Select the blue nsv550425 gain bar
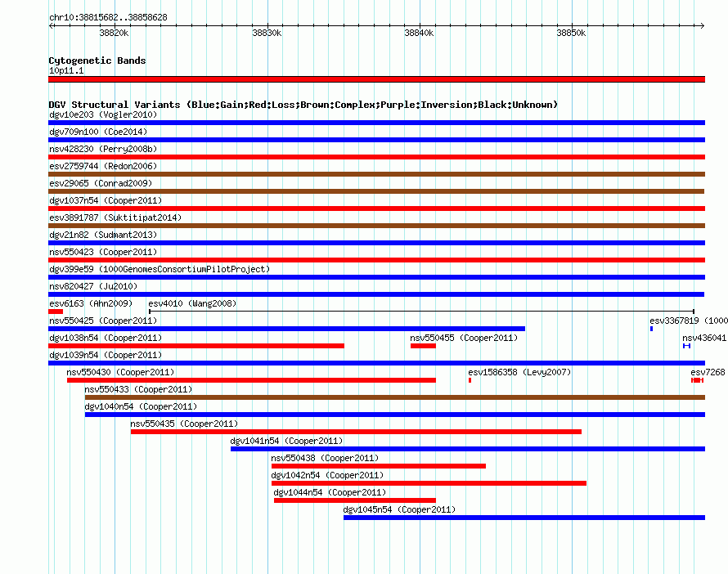This screenshot has height=574, width=728. 286,329
